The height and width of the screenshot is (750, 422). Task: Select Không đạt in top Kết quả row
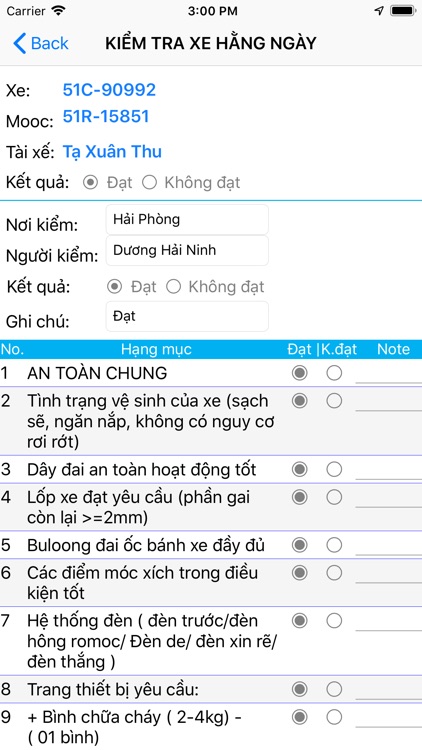pyautogui.click(x=149, y=182)
